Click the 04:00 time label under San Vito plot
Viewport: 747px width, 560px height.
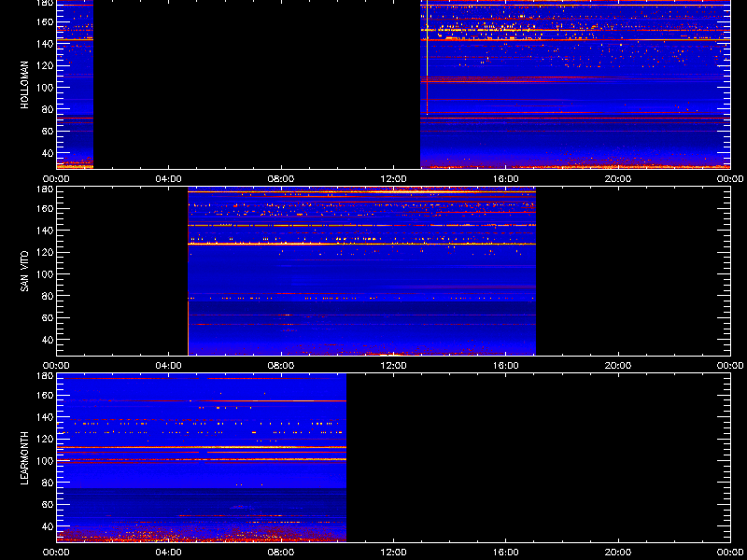click(169, 366)
